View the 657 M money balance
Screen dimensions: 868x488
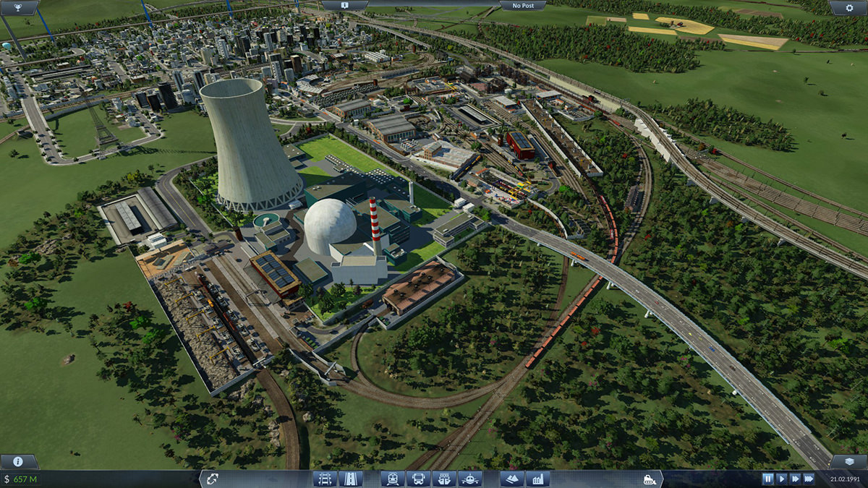point(21,479)
